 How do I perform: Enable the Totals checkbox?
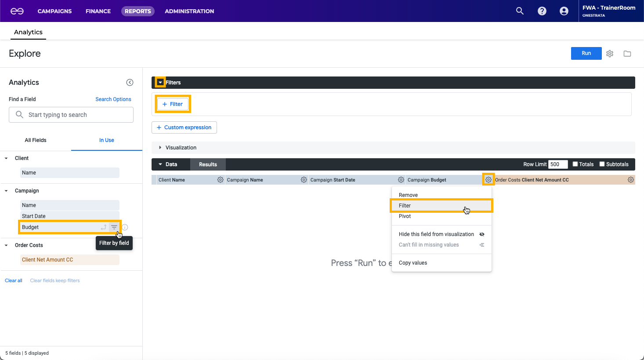coord(575,164)
